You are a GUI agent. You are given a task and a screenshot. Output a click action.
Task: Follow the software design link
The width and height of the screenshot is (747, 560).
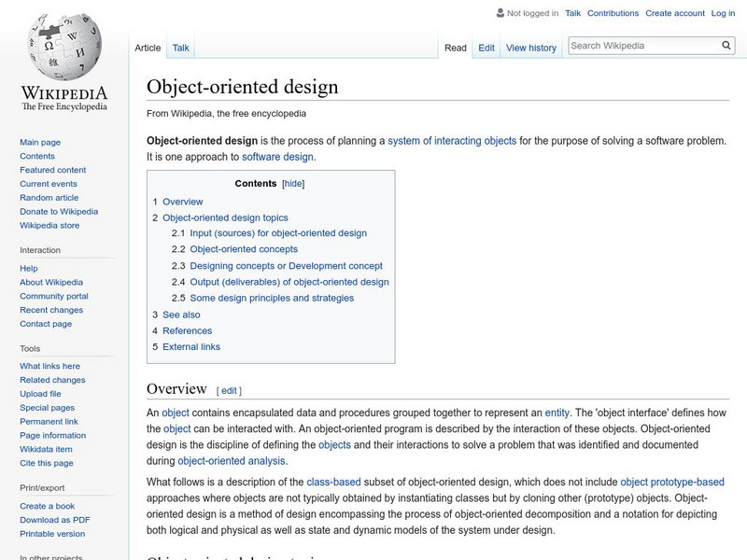275,158
